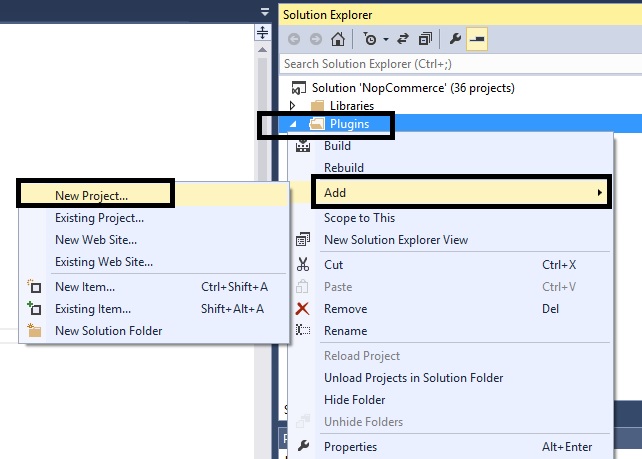This screenshot has height=459, width=642.
Task: Click the Collapse All toolbar icon
Action: click(x=426, y=40)
